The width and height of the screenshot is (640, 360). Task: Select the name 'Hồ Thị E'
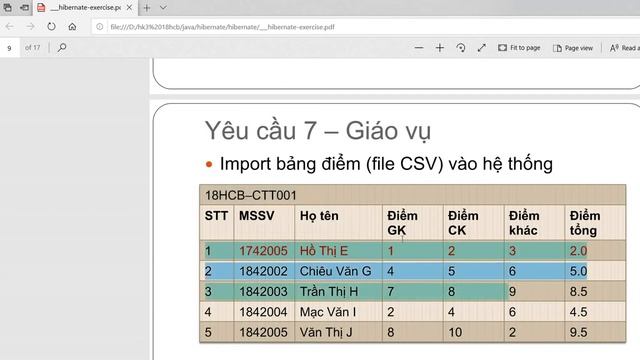324,251
